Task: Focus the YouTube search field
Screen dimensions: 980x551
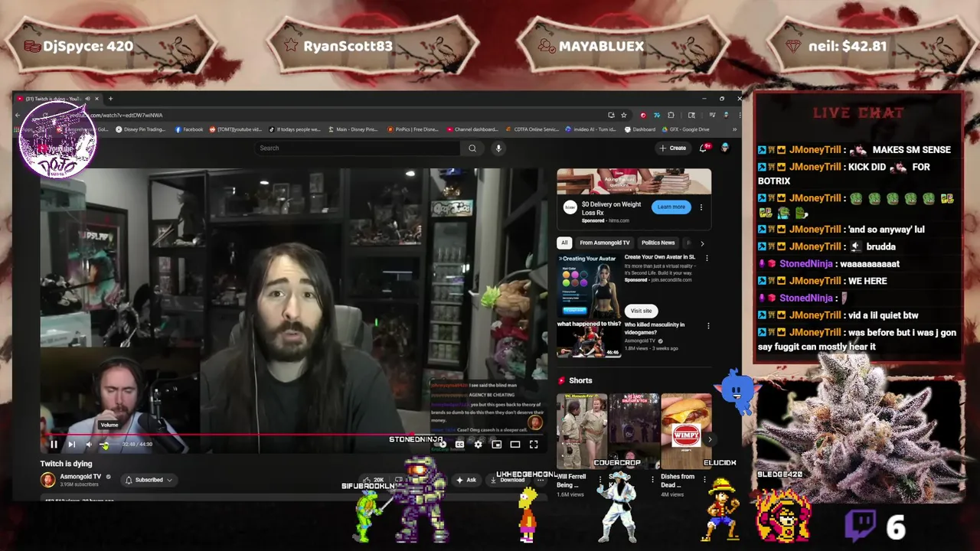Action: tap(358, 148)
